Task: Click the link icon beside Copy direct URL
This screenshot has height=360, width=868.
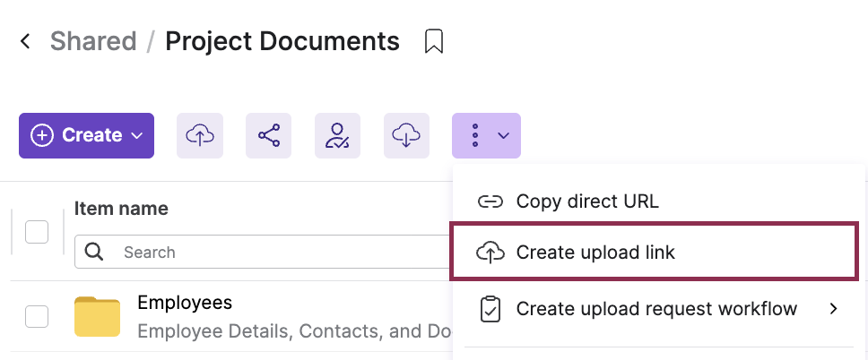Action: (490, 201)
